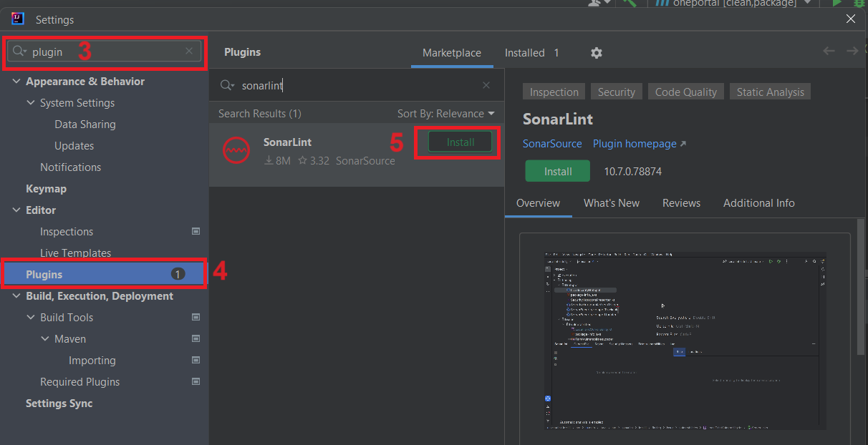This screenshot has height=445, width=868.
Task: Switch to the Marketplace tab
Action: (x=452, y=53)
